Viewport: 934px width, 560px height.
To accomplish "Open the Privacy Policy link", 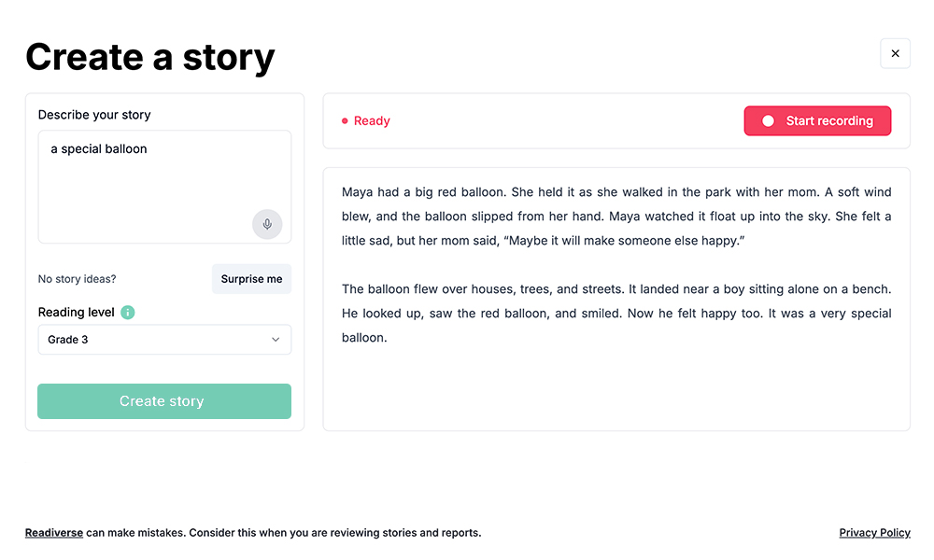I will coord(874,533).
